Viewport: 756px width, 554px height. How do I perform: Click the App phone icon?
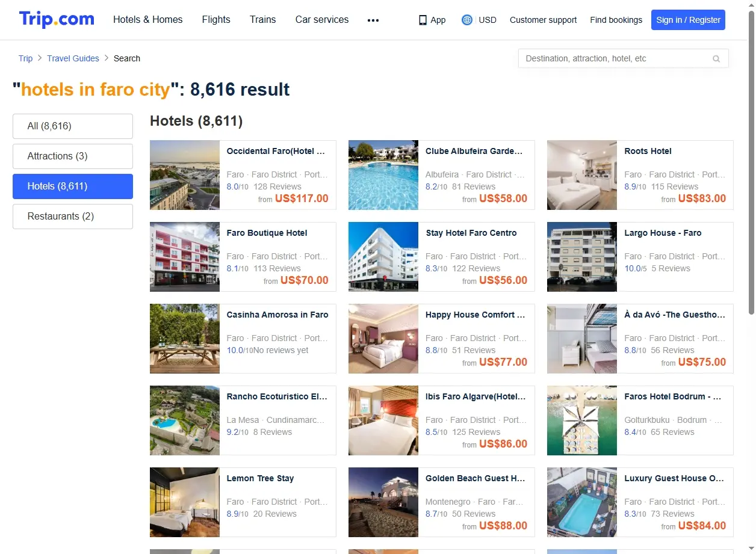[423, 20]
